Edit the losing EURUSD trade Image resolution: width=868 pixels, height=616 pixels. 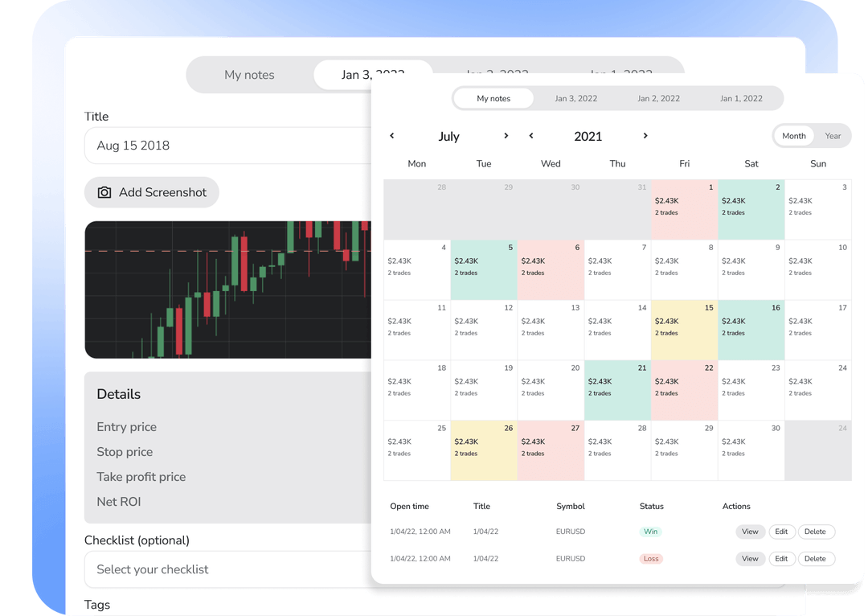point(782,558)
